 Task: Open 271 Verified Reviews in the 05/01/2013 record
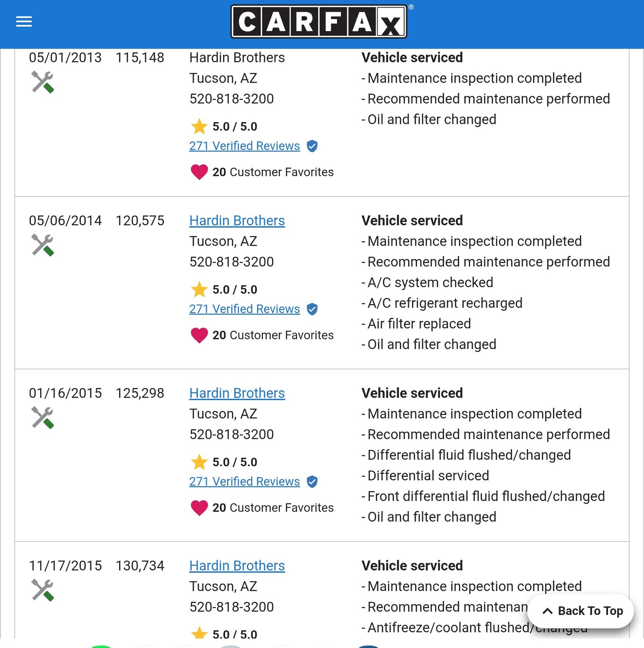click(244, 146)
